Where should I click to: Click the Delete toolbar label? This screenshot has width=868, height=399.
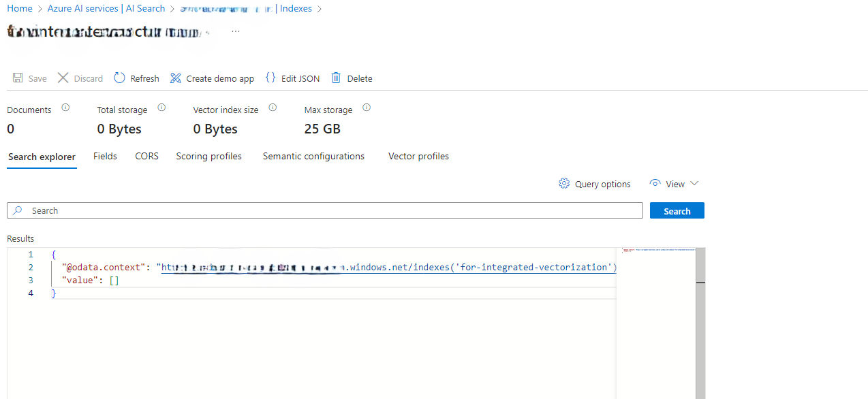[x=360, y=78]
